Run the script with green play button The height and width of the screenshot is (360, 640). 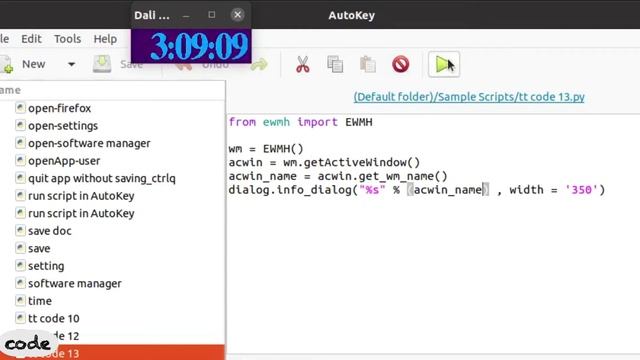coord(444,64)
